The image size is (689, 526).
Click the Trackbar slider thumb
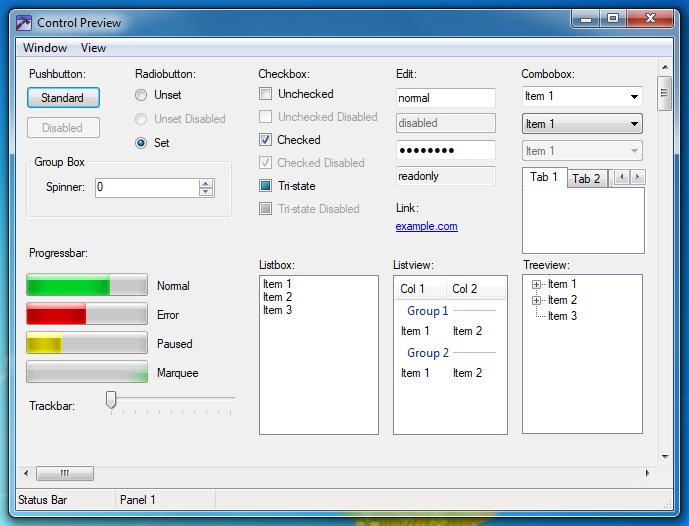tap(111, 400)
